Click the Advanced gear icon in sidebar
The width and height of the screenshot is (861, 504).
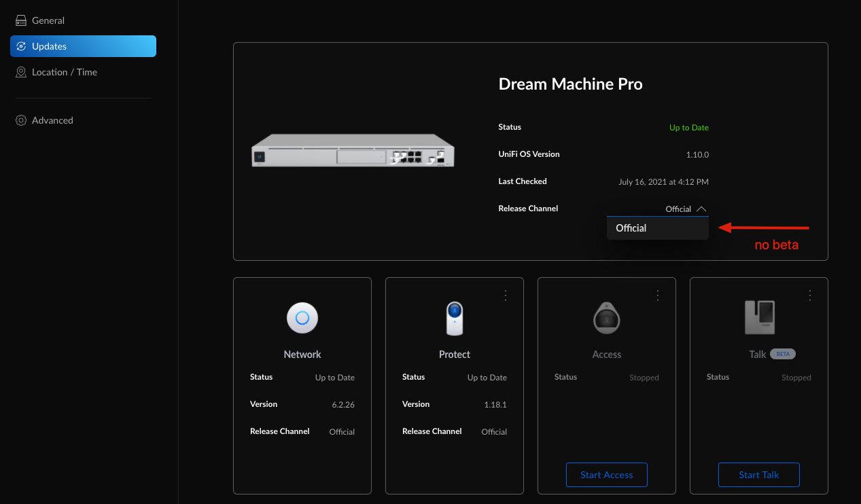tap(21, 120)
